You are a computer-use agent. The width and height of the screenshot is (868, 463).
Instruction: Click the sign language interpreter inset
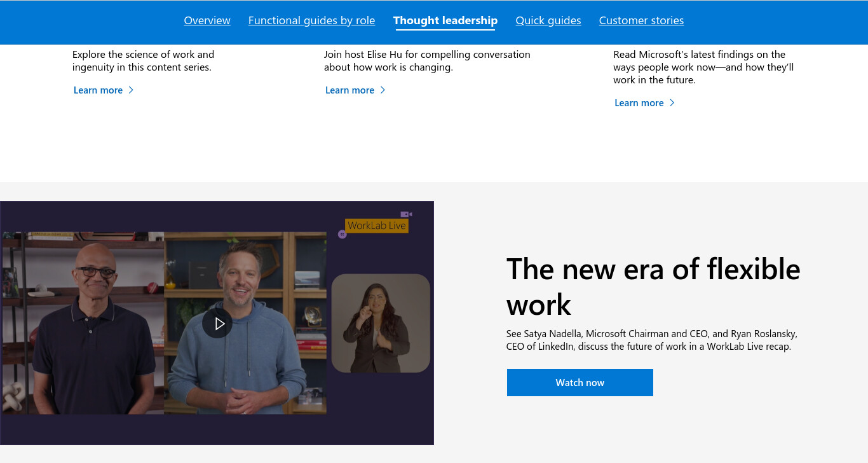[x=381, y=323]
